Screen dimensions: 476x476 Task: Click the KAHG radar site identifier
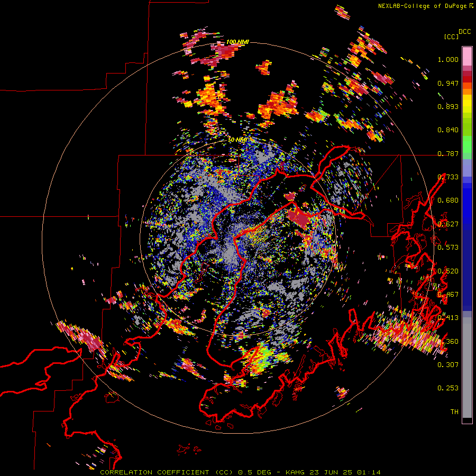[x=295, y=472]
